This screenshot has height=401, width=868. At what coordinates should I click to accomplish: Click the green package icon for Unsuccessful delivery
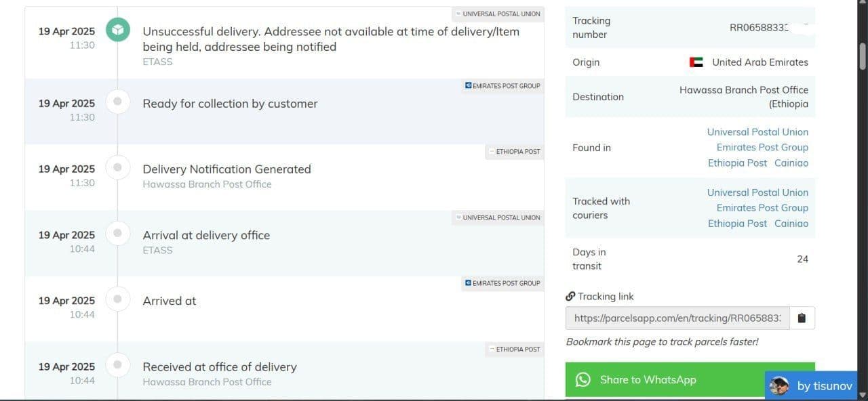pyautogui.click(x=118, y=30)
